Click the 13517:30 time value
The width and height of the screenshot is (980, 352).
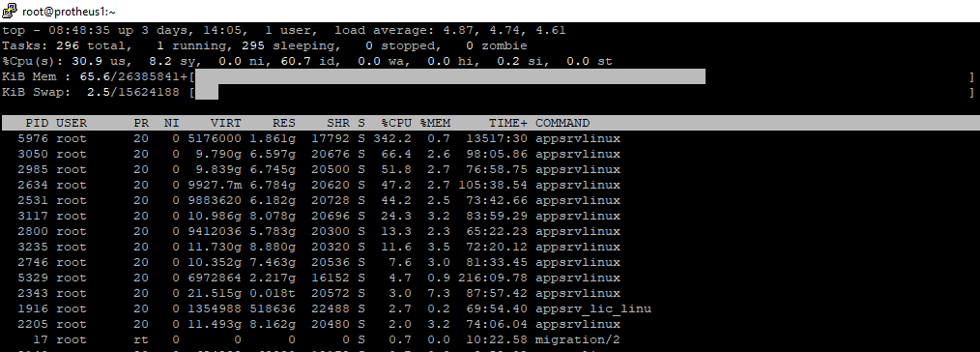coord(497,139)
